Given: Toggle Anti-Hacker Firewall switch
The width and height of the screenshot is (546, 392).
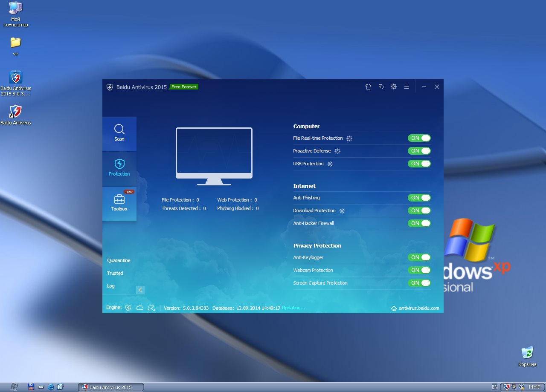Looking at the screenshot, I should [419, 223].
